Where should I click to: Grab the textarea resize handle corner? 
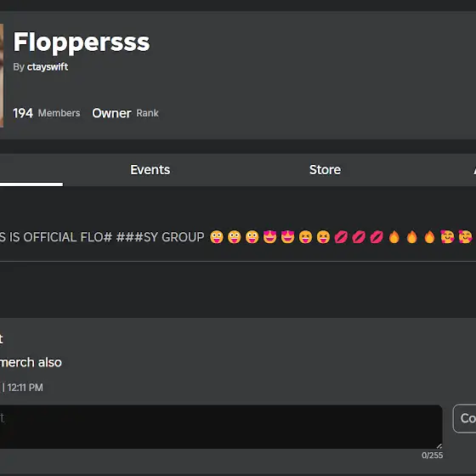[439, 445]
